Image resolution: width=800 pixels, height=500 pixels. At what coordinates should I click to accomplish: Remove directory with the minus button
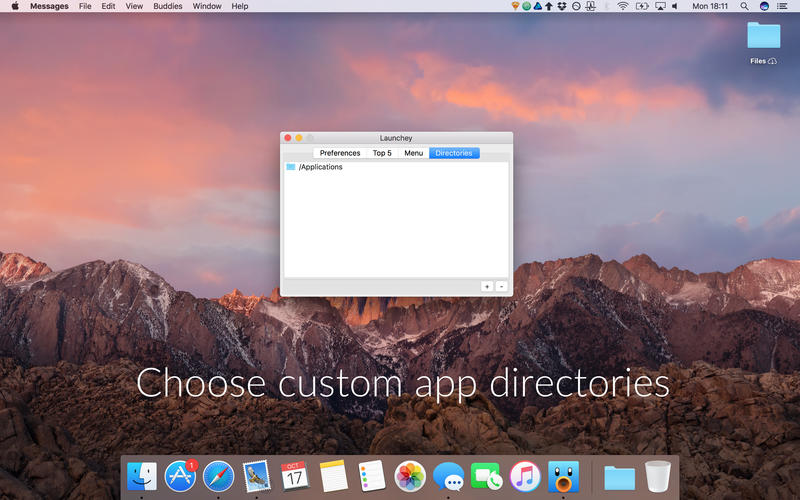(502, 287)
